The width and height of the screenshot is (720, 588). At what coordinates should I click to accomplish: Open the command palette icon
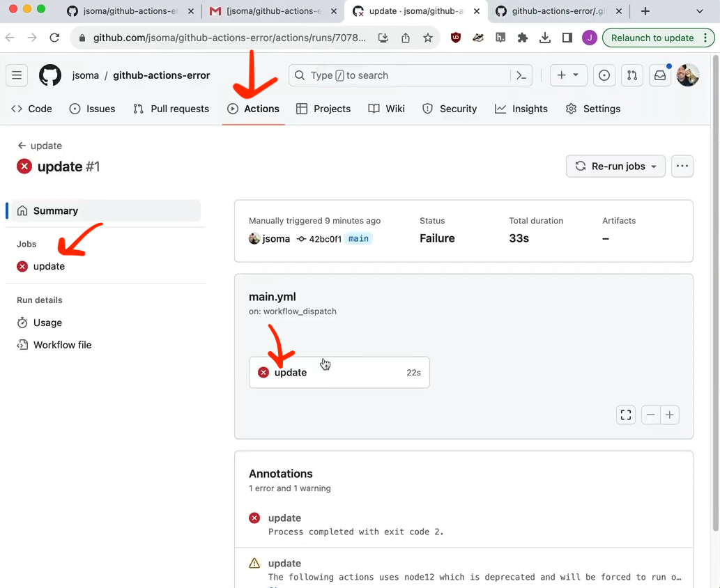click(x=521, y=75)
